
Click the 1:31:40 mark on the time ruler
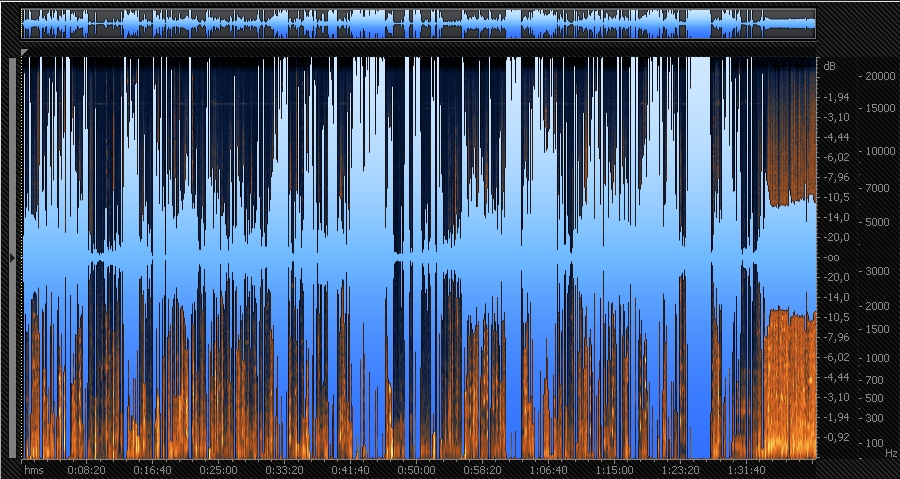746,470
